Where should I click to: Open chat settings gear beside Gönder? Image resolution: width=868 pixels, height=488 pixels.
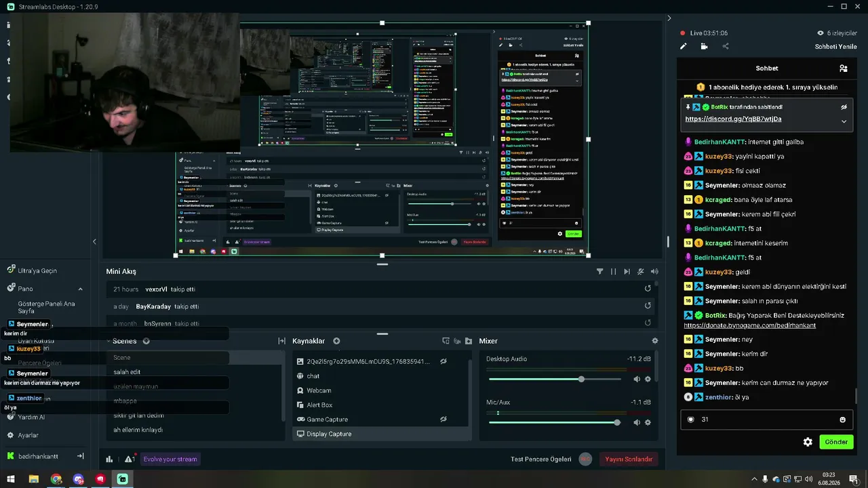coord(808,442)
